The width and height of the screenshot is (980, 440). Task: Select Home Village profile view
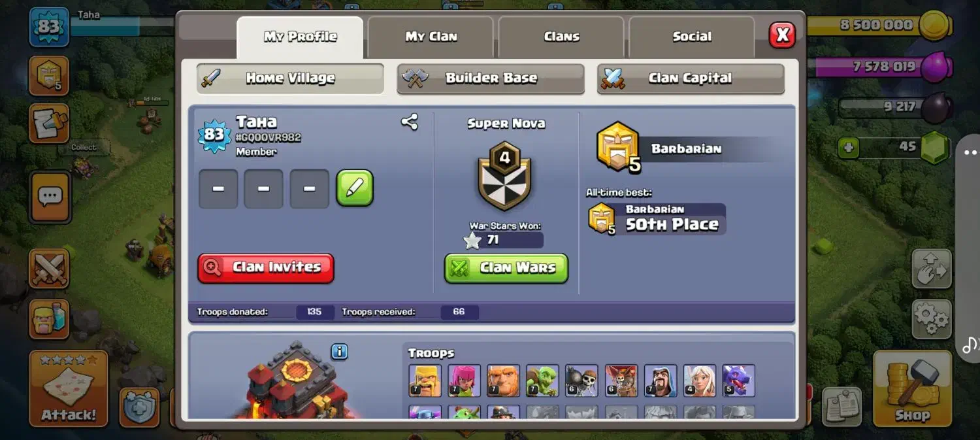coord(290,78)
